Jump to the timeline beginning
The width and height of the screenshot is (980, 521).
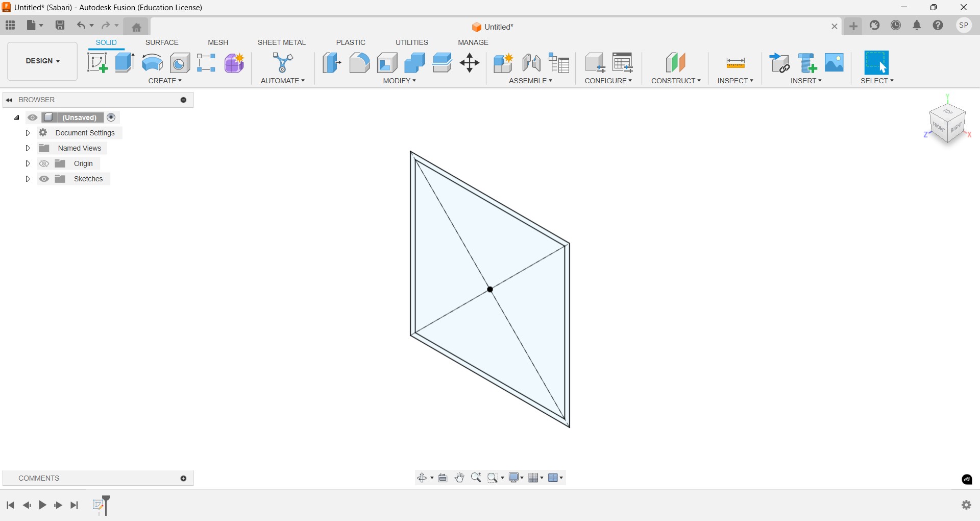pyautogui.click(x=10, y=505)
